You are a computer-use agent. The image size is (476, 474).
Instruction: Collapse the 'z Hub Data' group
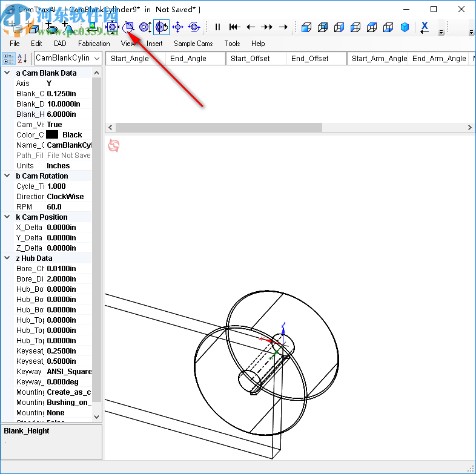point(7,258)
